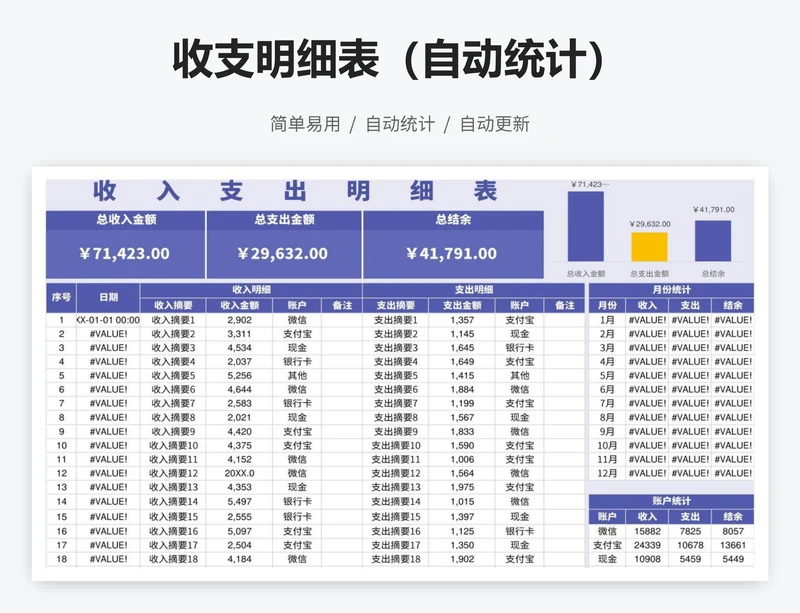800x613 pixels.
Task: Select the account income value 15882
Action: (x=647, y=531)
